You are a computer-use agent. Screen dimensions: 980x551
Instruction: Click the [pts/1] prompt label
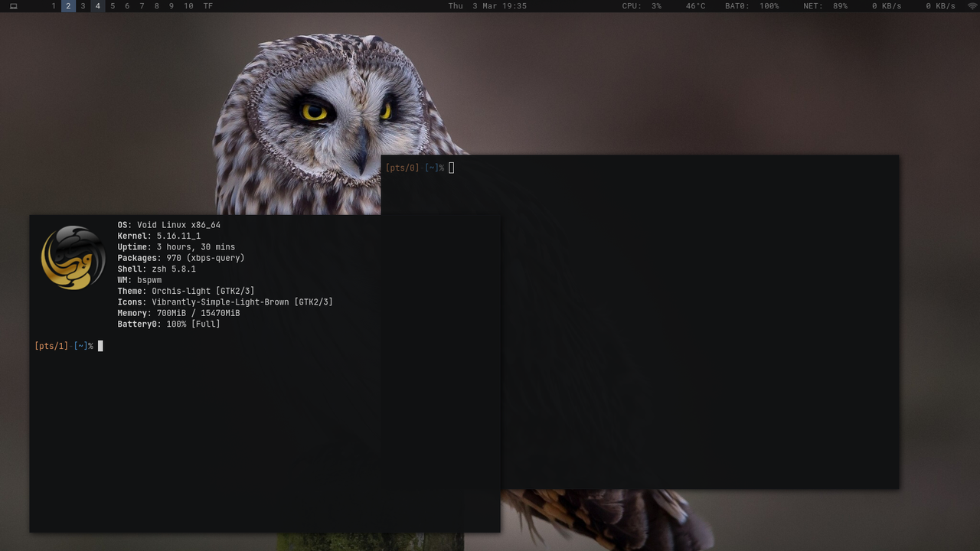[51, 346]
